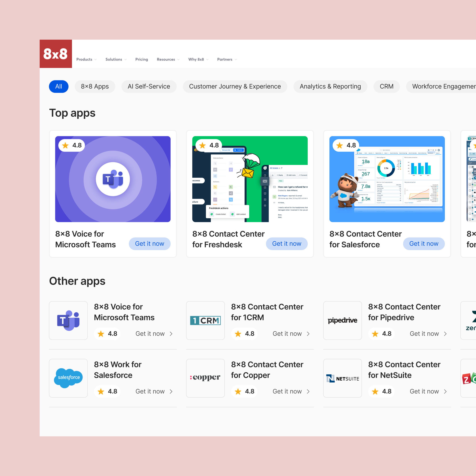Get it now link for Contact Center for Copper
The width and height of the screenshot is (476, 476).
coord(291,391)
